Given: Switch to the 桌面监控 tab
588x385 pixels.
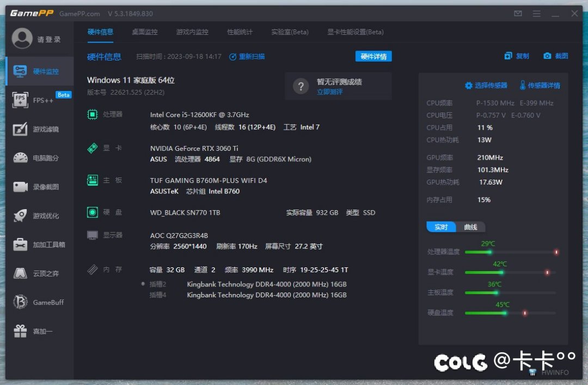Looking at the screenshot, I should pyautogui.click(x=145, y=32).
